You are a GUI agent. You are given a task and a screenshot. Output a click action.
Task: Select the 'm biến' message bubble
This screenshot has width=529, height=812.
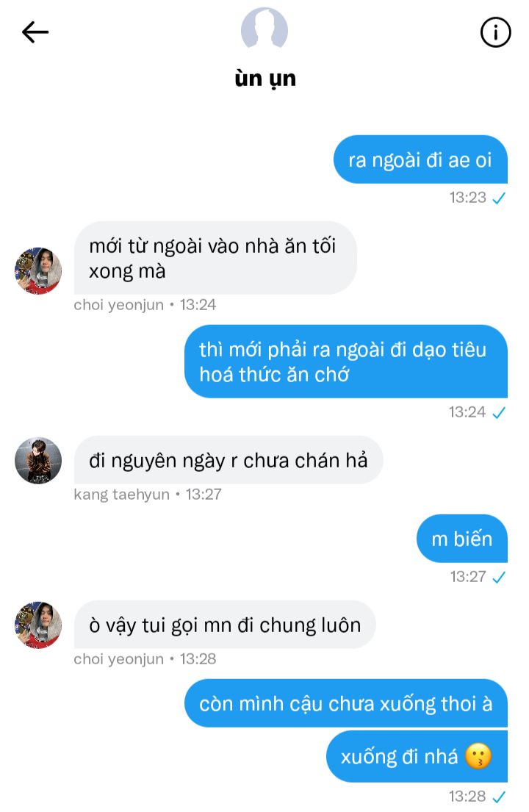pyautogui.click(x=461, y=539)
